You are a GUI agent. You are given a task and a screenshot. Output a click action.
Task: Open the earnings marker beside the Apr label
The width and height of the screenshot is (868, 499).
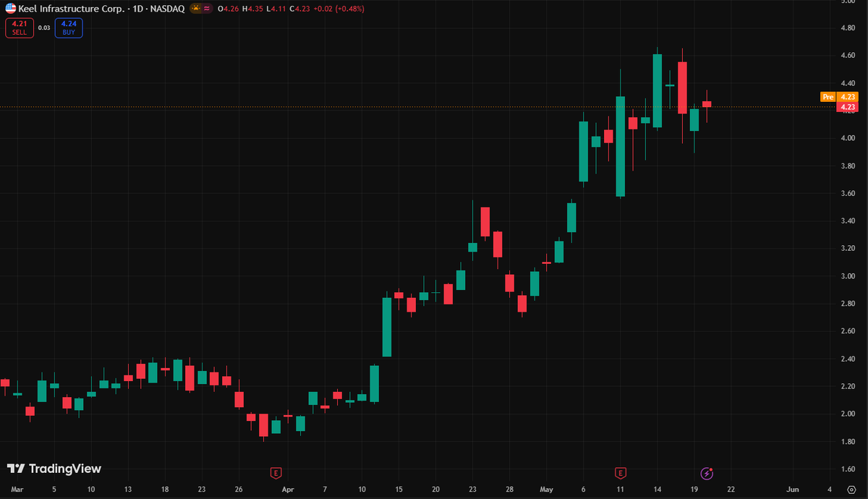(275, 473)
